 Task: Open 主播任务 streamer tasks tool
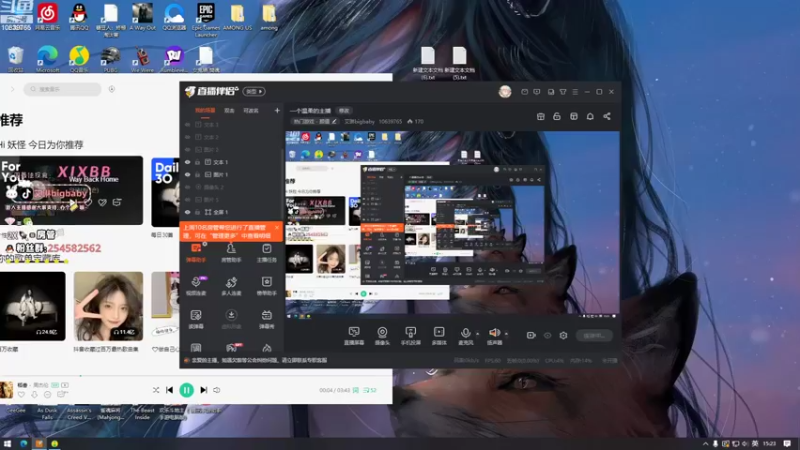pos(267,253)
